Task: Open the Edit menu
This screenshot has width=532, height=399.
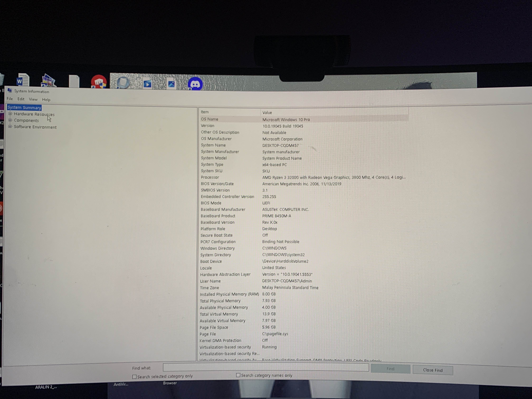Action: [21, 99]
